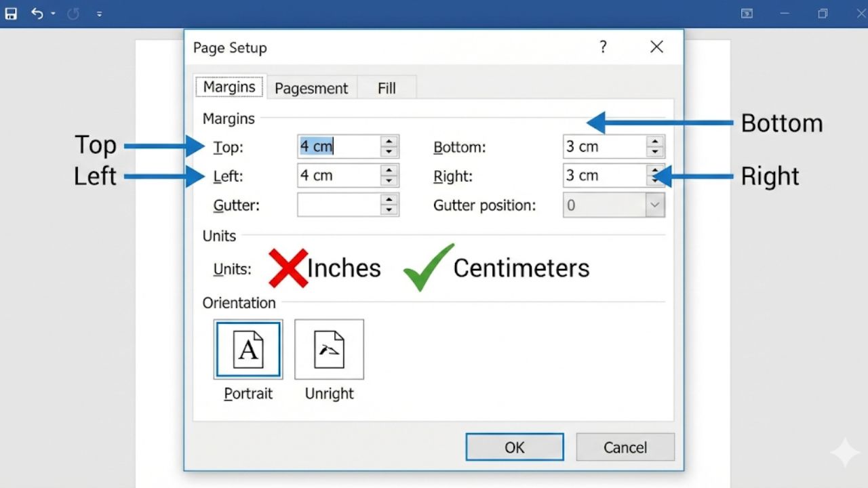Image resolution: width=868 pixels, height=488 pixels.
Task: Increase the Top margin with its up arrow
Action: (x=390, y=142)
